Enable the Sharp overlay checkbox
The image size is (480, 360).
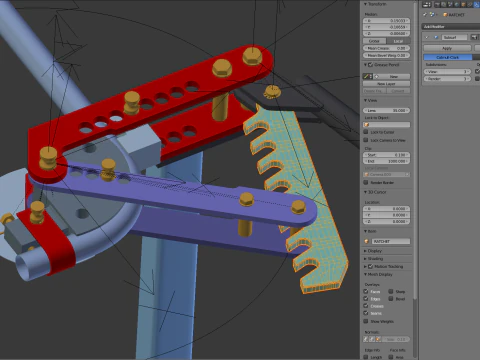[x=391, y=291]
